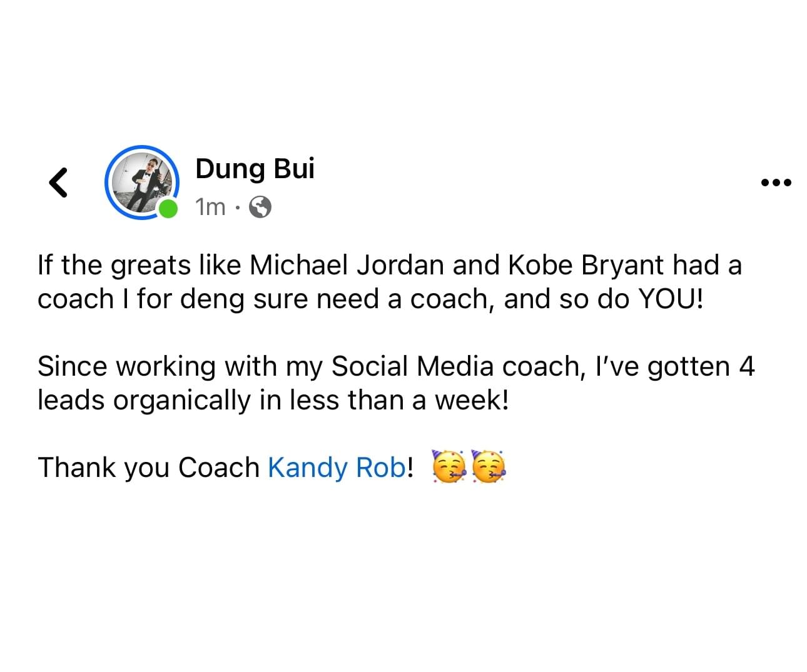Click the second party face emoji
Viewport: 807px width, 672px height.
(488, 467)
